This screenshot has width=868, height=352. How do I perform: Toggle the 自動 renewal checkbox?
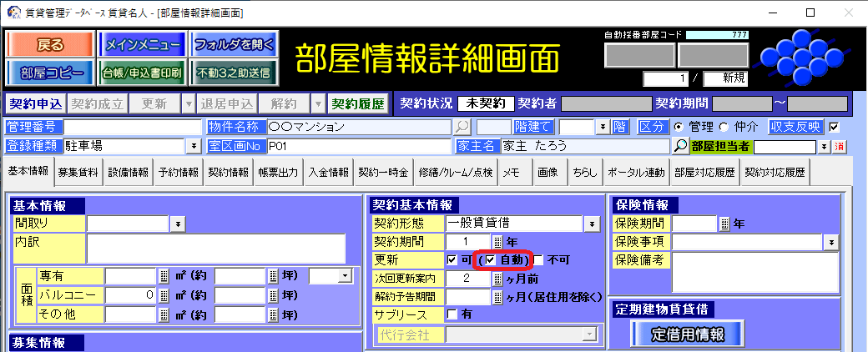491,260
